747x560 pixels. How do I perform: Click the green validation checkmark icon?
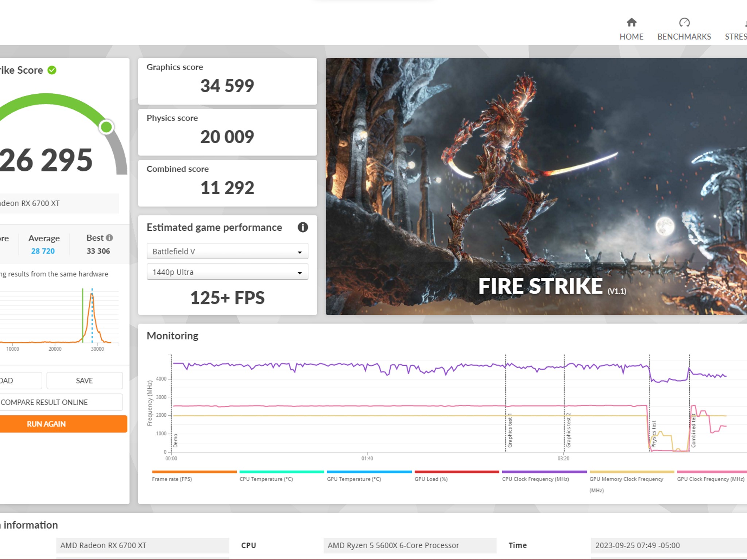pyautogui.click(x=52, y=70)
